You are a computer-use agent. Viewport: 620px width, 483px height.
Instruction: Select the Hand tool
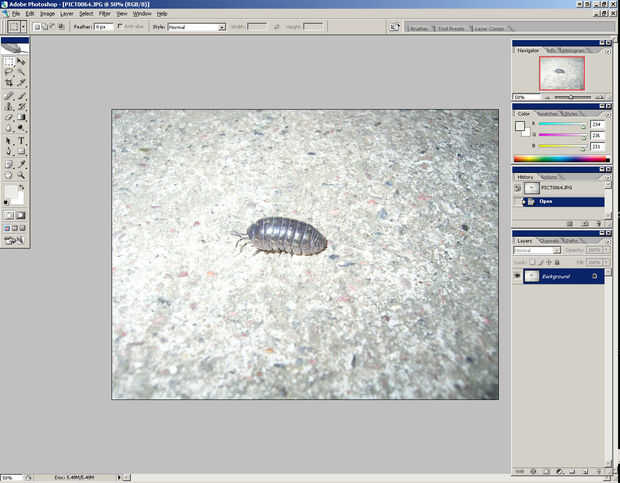point(9,175)
